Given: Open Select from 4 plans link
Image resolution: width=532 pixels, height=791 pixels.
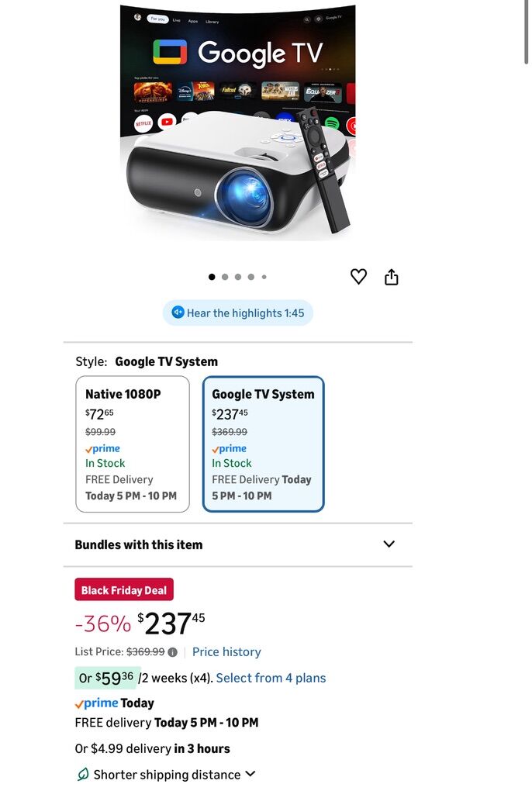Looking at the screenshot, I should (x=271, y=678).
